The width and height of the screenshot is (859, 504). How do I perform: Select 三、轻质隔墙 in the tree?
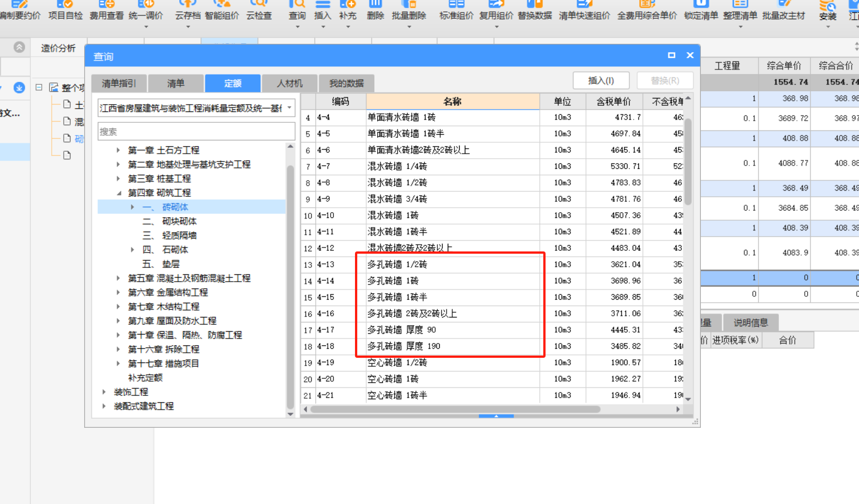(x=170, y=236)
